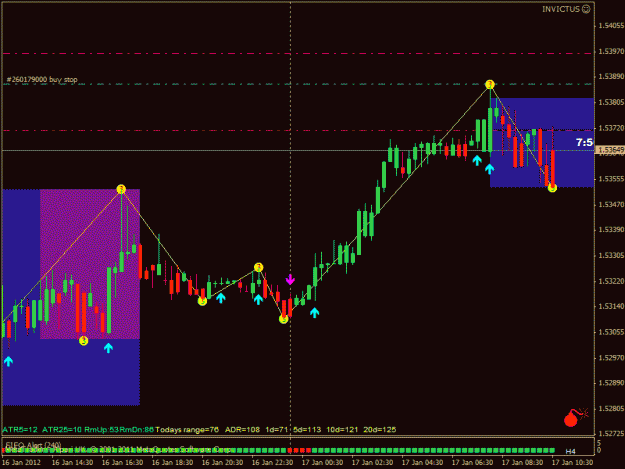This screenshot has height=469, width=625.
Task: Click the 1.53055 price scale label
Action: click(x=611, y=332)
